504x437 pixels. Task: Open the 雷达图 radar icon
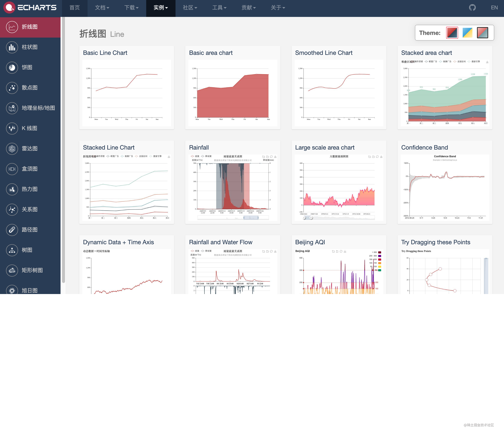coord(12,148)
